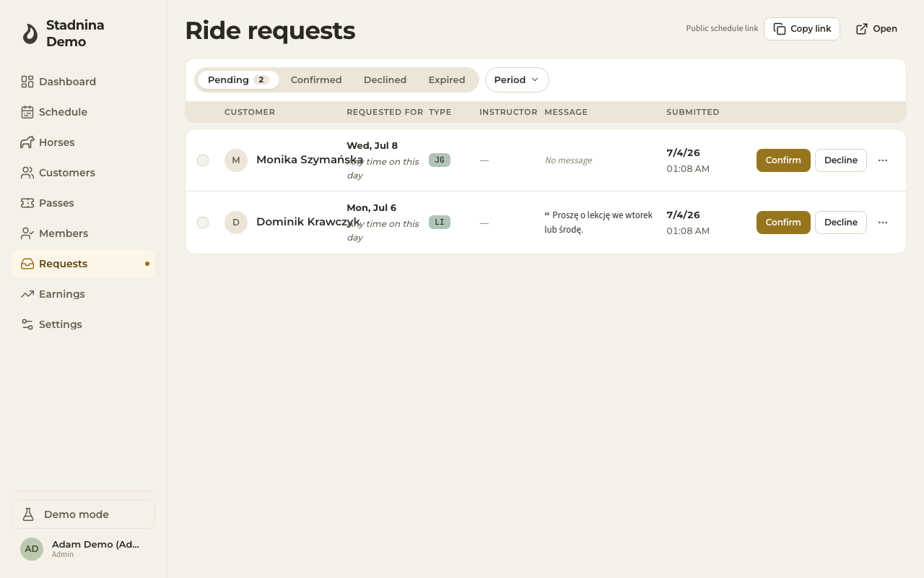Open Dashboard from the sidebar
Screen dimensions: 924x578
[x=83, y=82]
